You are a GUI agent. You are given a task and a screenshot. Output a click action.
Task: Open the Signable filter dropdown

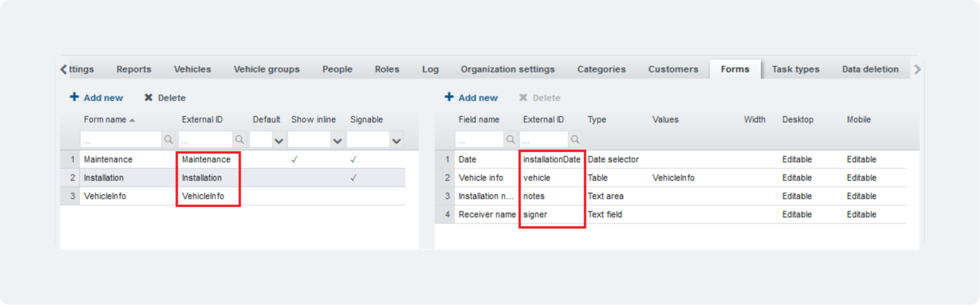396,140
